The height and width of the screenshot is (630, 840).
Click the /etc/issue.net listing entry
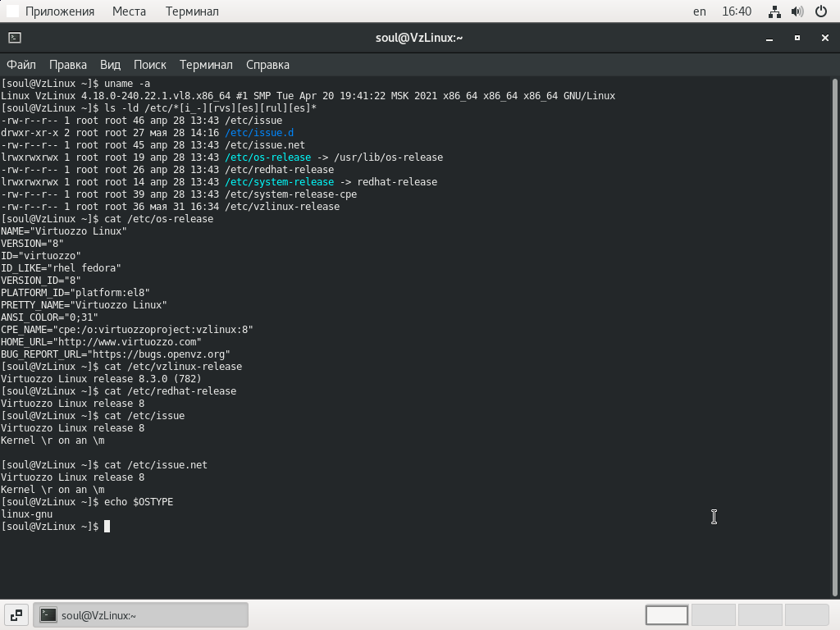tap(265, 145)
